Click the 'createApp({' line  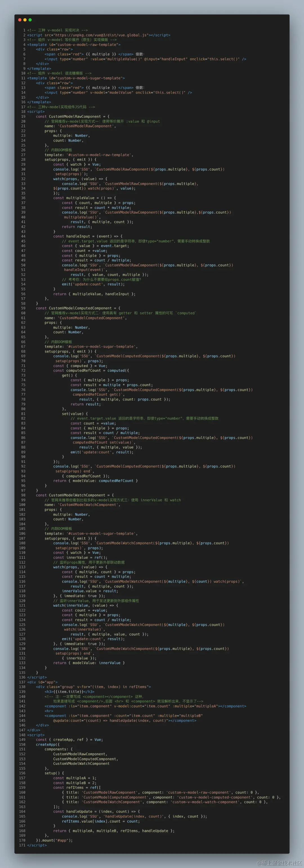(48, 744)
